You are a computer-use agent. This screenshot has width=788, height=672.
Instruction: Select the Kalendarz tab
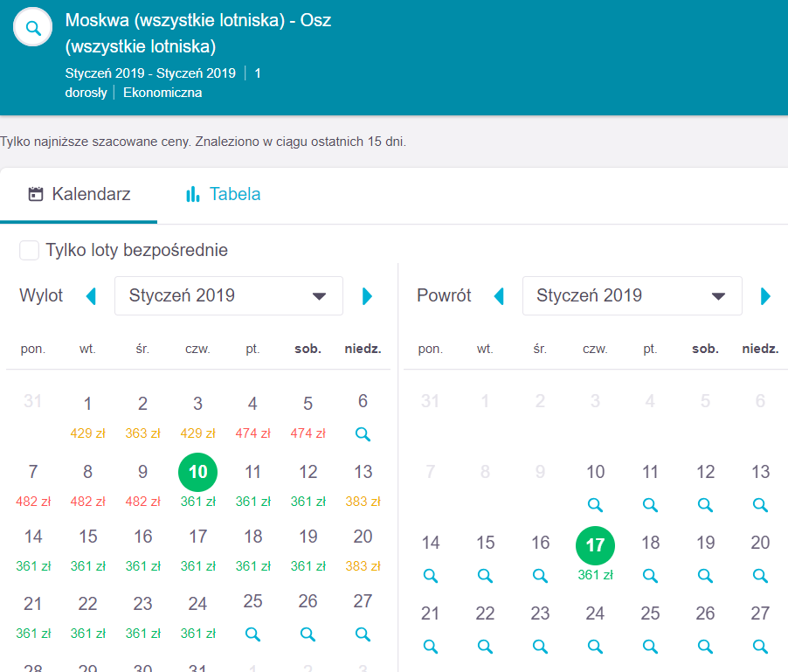pos(79,194)
